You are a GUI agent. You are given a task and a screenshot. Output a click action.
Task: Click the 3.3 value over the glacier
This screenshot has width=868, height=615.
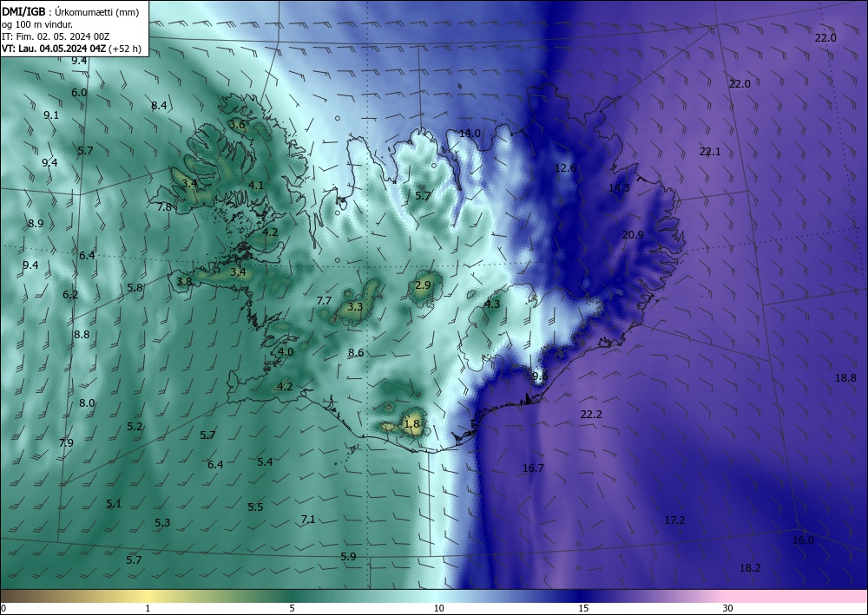[x=355, y=306]
